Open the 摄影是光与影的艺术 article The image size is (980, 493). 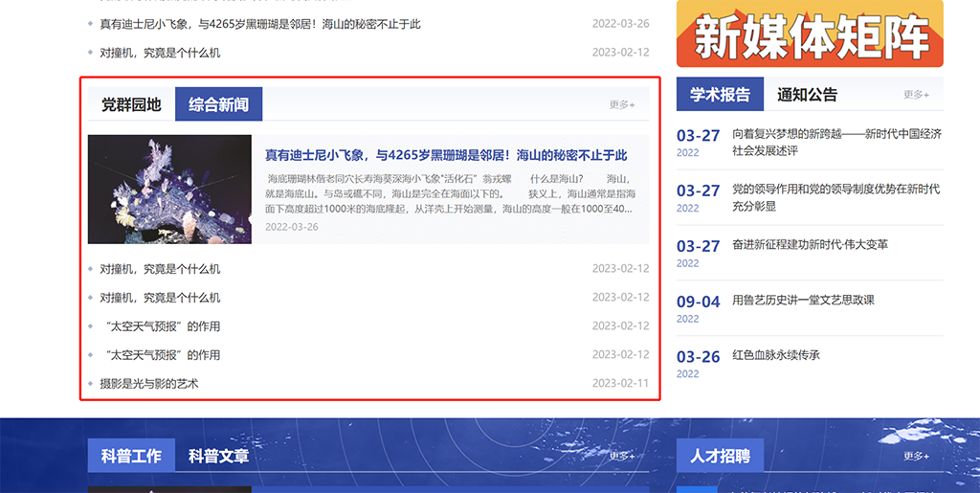coord(148,384)
